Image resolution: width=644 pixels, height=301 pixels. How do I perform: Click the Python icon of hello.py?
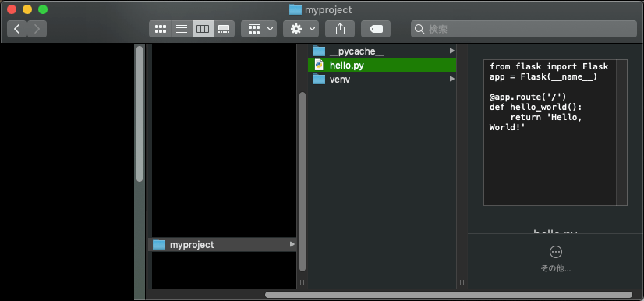[x=319, y=65]
